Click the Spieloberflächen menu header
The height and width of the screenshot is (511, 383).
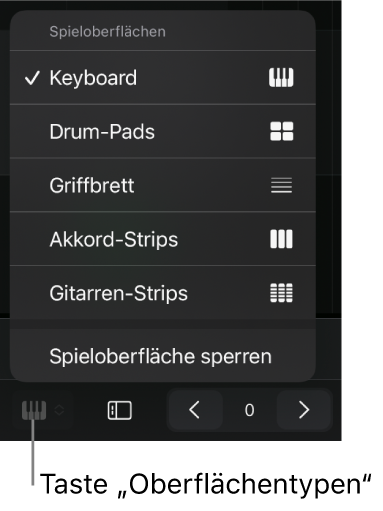107,32
